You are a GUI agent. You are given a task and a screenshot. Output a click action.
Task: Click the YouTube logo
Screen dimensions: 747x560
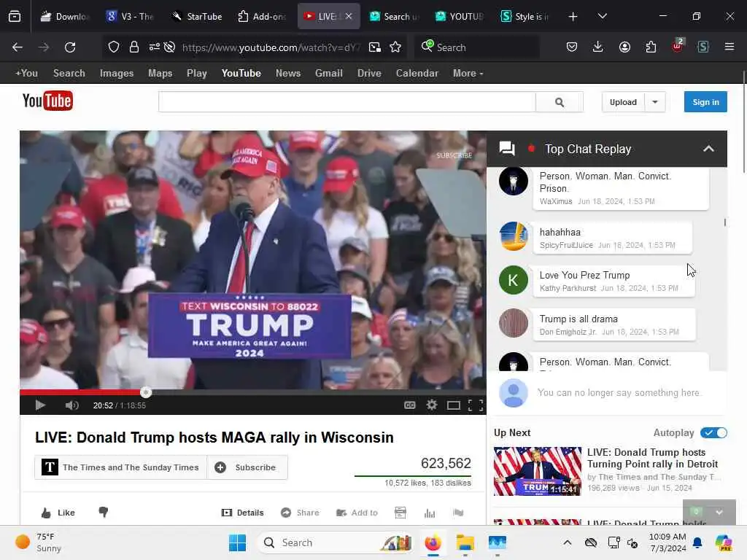tap(47, 101)
